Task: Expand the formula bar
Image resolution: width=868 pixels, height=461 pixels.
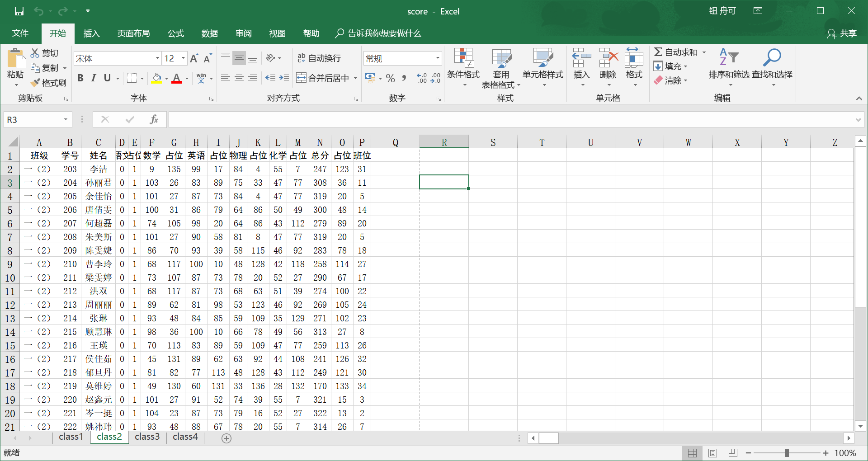Action: 858,120
